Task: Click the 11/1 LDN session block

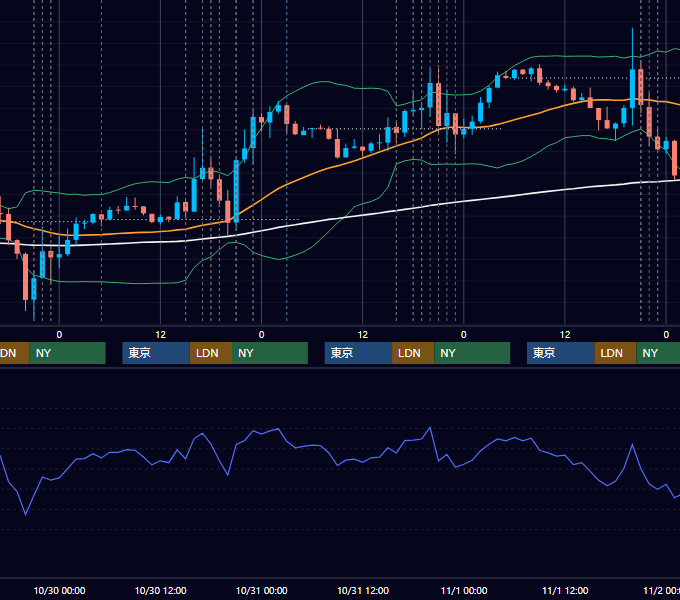Action: 615,353
